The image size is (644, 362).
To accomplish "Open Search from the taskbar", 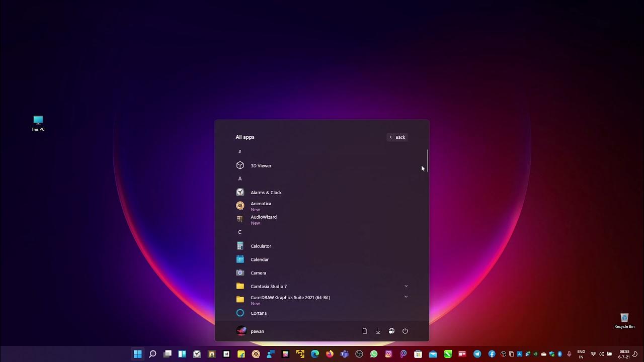I will pos(152,354).
